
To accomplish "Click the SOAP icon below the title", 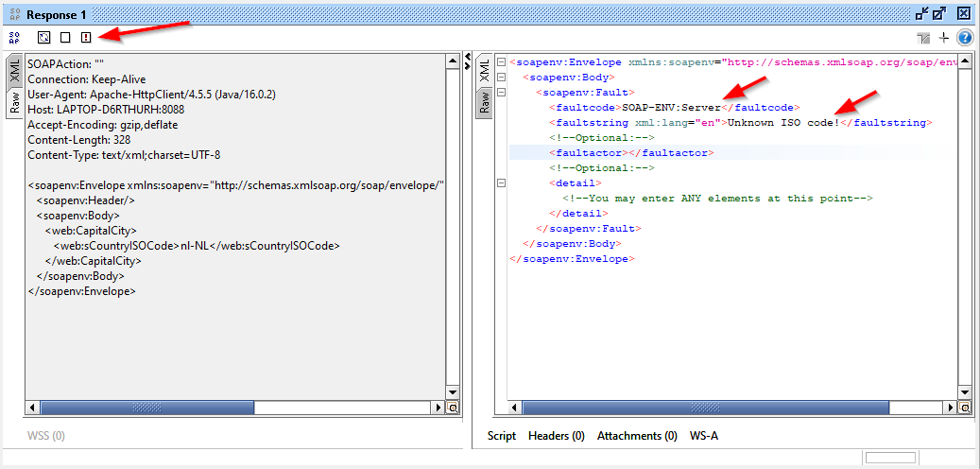I will point(14,37).
